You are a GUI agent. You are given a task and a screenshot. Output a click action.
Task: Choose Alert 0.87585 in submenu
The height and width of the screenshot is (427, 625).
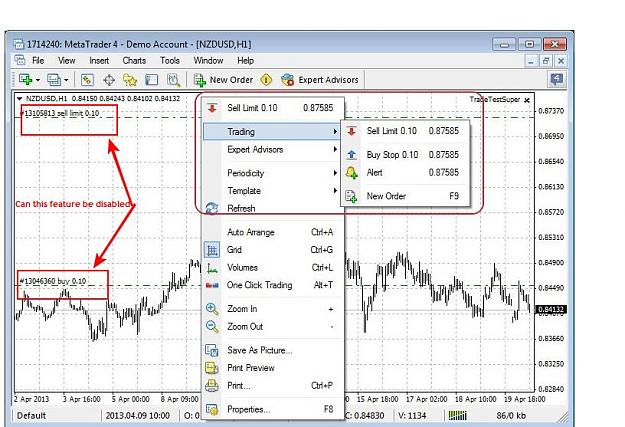tap(405, 173)
